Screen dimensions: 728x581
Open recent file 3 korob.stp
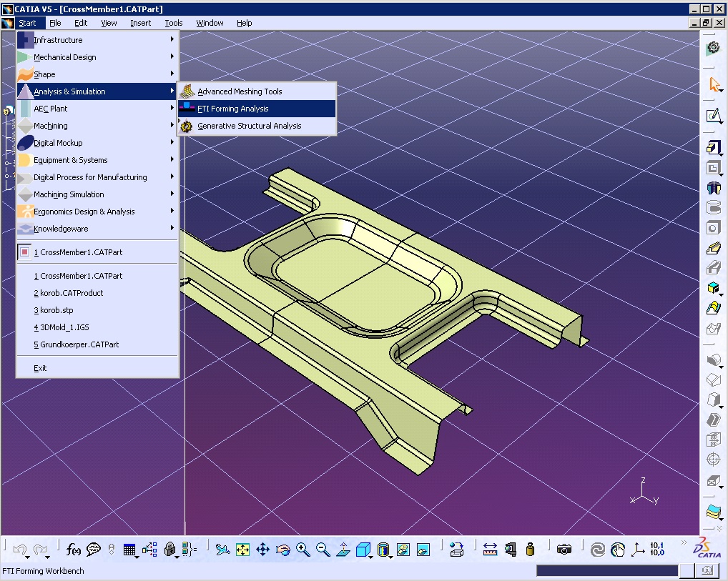point(97,310)
